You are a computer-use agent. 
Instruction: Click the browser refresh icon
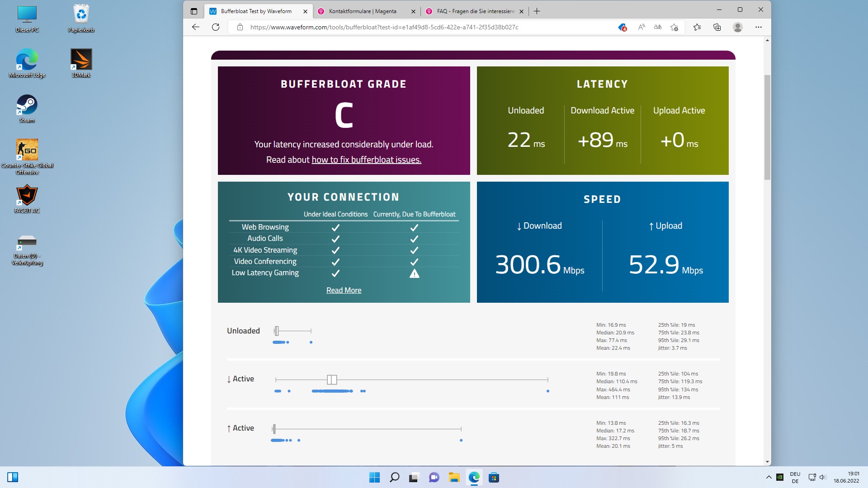click(x=216, y=27)
